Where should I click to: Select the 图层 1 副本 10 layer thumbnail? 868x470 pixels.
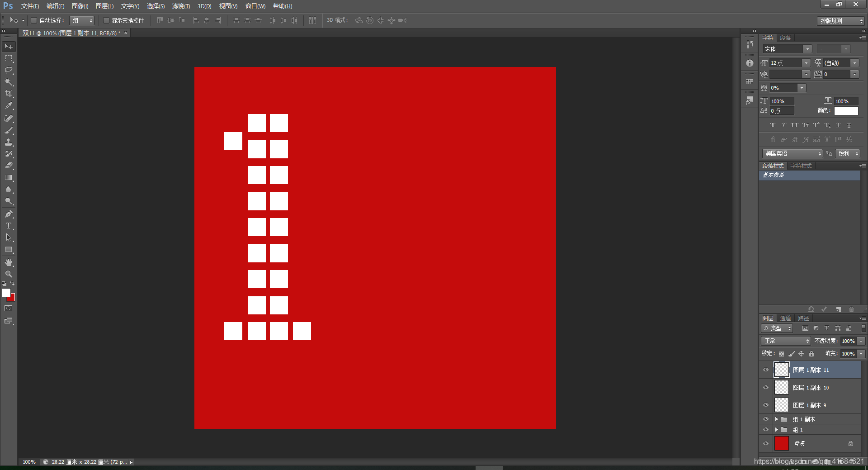point(782,388)
